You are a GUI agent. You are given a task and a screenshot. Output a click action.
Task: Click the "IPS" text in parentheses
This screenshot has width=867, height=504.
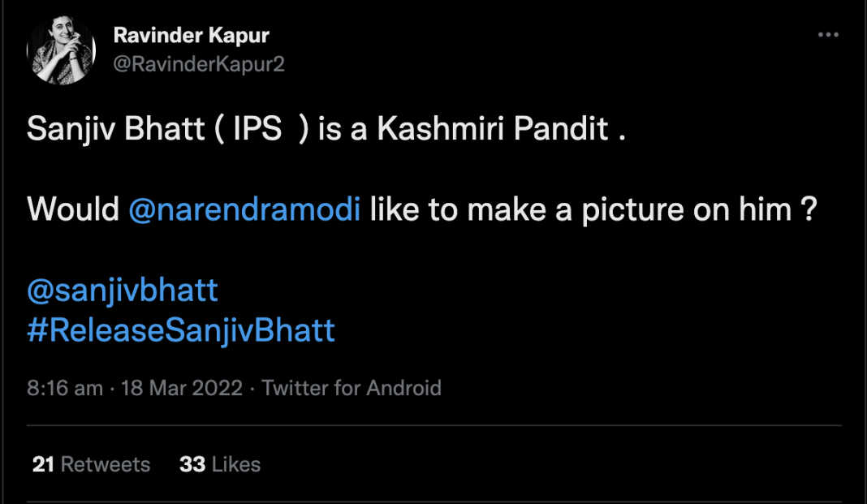pyautogui.click(x=257, y=129)
